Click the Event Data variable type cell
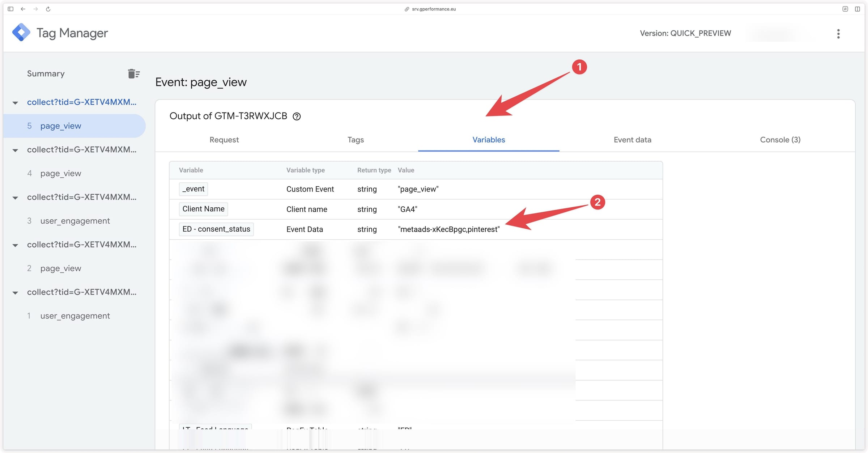This screenshot has height=453, width=868. pyautogui.click(x=305, y=229)
